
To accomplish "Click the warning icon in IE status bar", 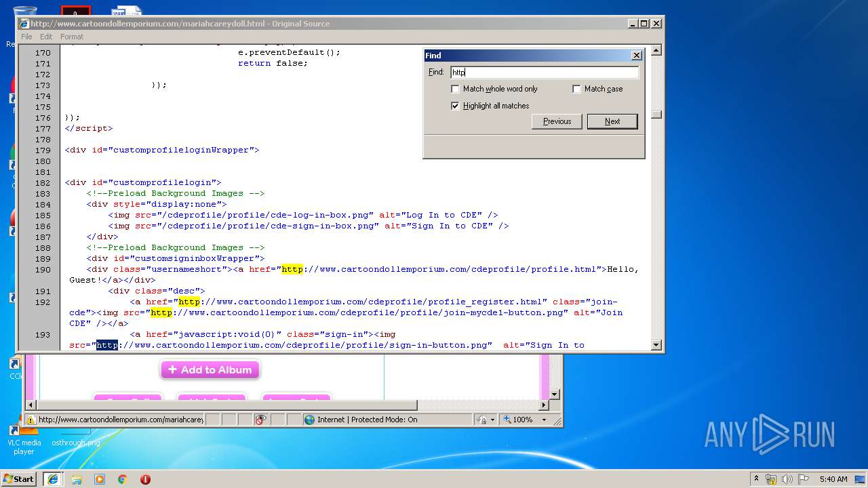I will point(31,420).
